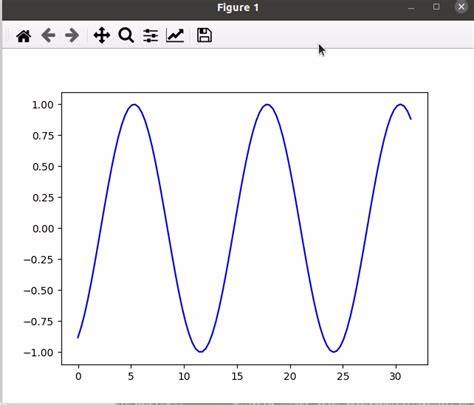474x405 pixels.
Task: Minimize the Figure 1 window
Action: (412, 8)
